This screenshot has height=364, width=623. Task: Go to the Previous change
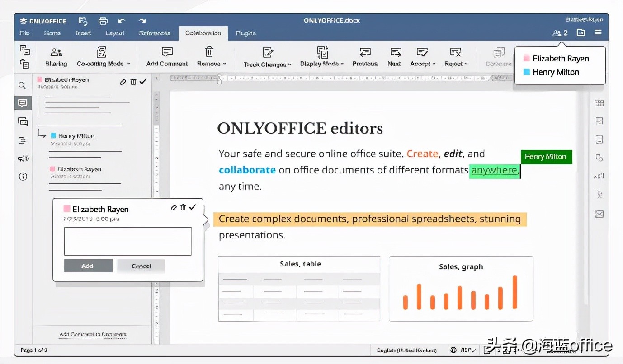click(x=365, y=57)
